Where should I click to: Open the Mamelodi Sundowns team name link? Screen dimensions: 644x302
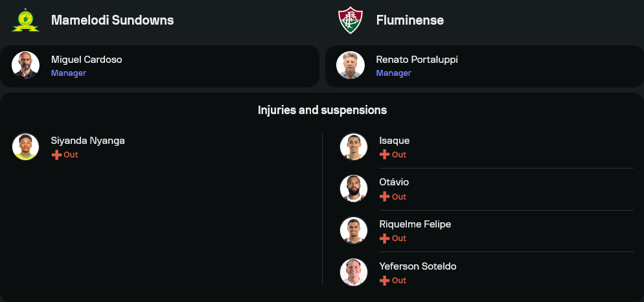click(112, 20)
